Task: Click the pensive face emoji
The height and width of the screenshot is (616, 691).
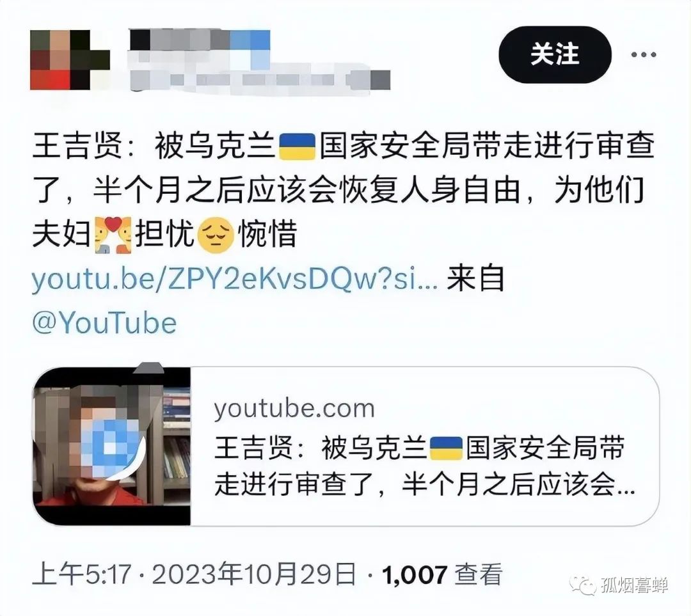Action: click(216, 235)
